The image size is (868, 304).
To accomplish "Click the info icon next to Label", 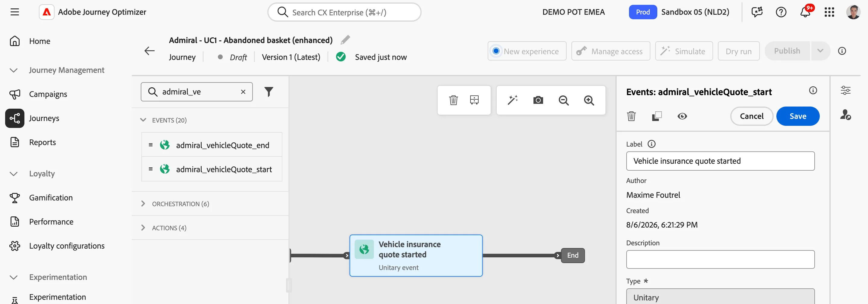I will coord(652,144).
